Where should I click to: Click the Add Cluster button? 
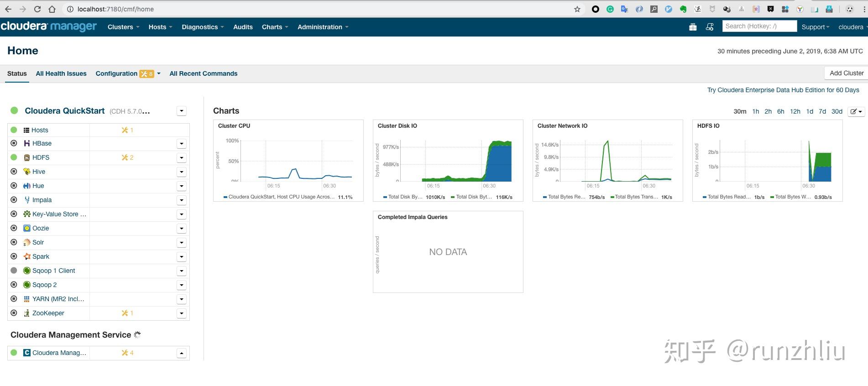(x=847, y=73)
